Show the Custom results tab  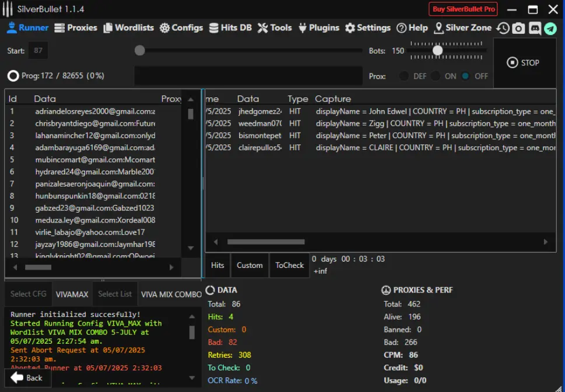coord(250,265)
